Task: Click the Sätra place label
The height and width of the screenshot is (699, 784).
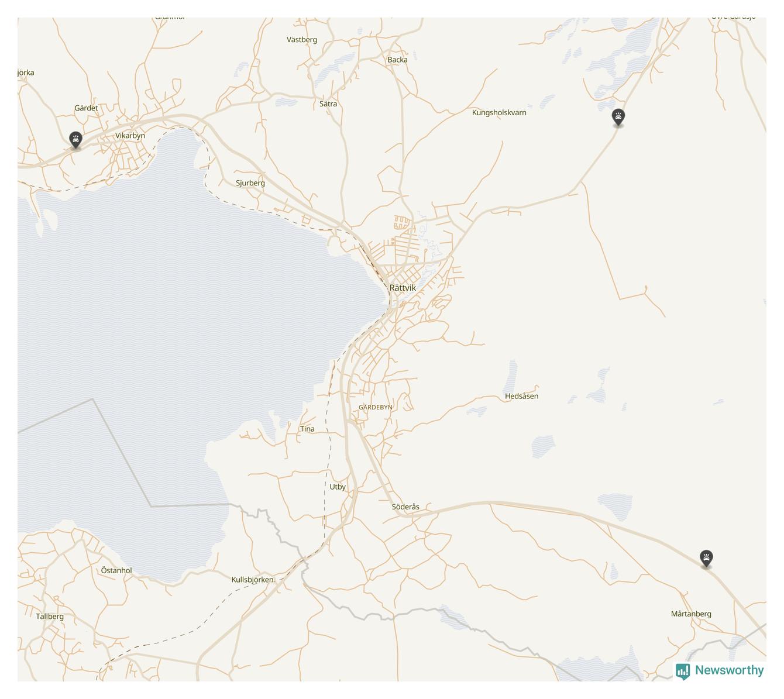Action: point(328,104)
